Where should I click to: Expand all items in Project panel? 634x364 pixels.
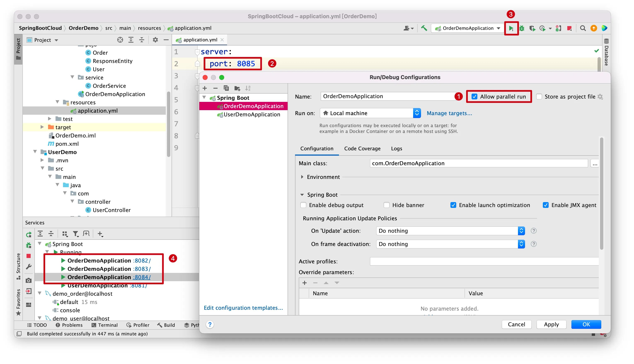pos(131,40)
